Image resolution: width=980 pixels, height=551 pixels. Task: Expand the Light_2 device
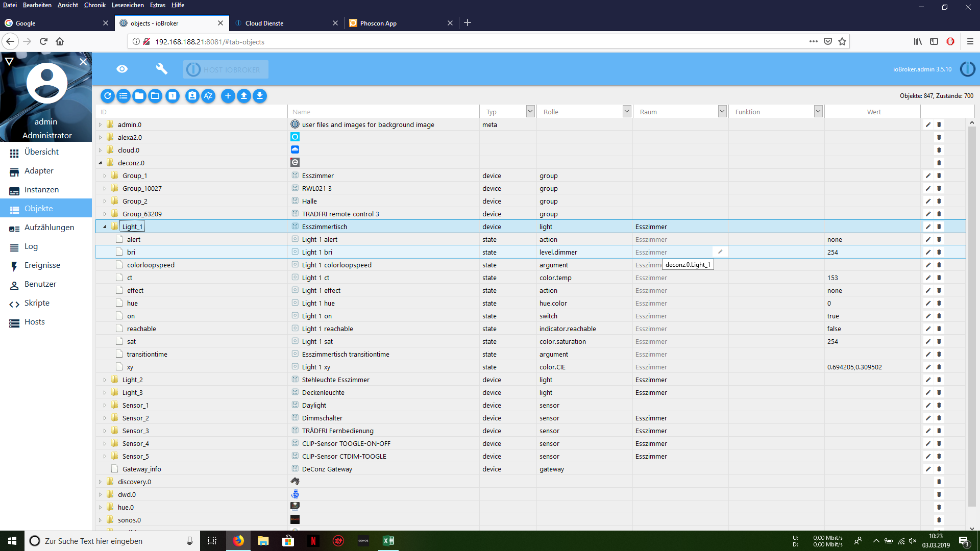pyautogui.click(x=105, y=380)
